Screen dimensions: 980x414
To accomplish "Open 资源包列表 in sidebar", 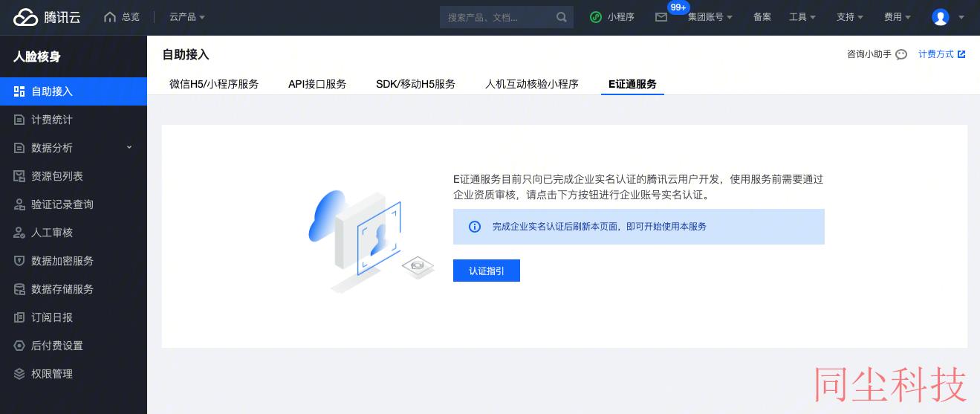I will [x=74, y=176].
